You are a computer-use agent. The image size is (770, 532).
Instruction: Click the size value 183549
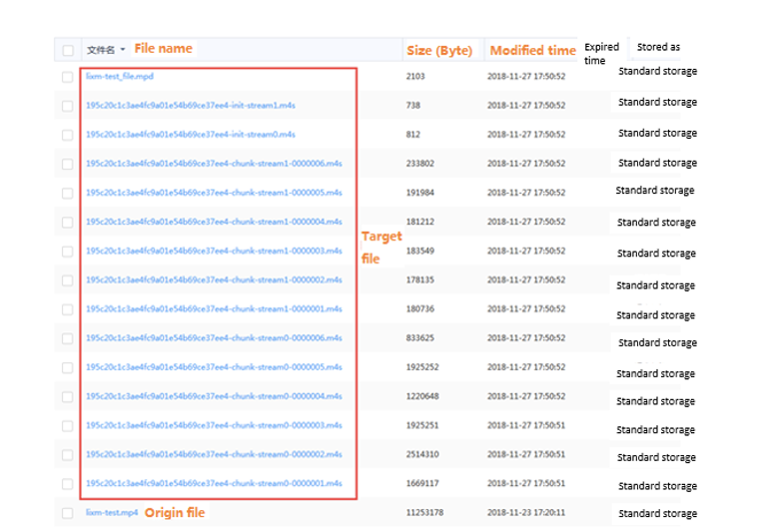419,251
